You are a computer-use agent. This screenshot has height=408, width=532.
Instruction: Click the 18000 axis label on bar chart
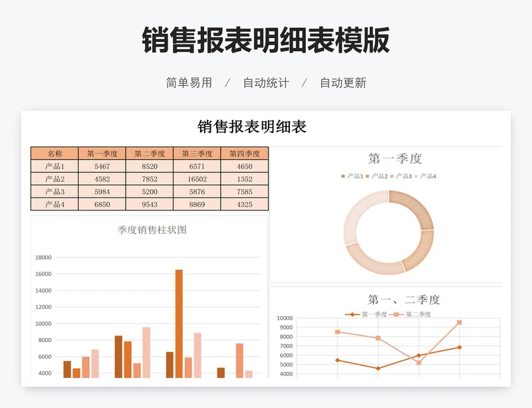click(x=43, y=257)
